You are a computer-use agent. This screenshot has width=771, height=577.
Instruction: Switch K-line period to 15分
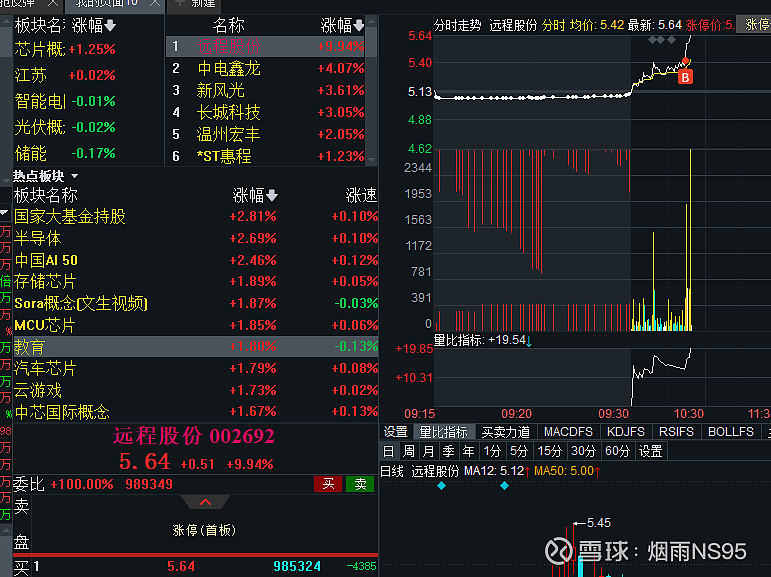point(549,451)
